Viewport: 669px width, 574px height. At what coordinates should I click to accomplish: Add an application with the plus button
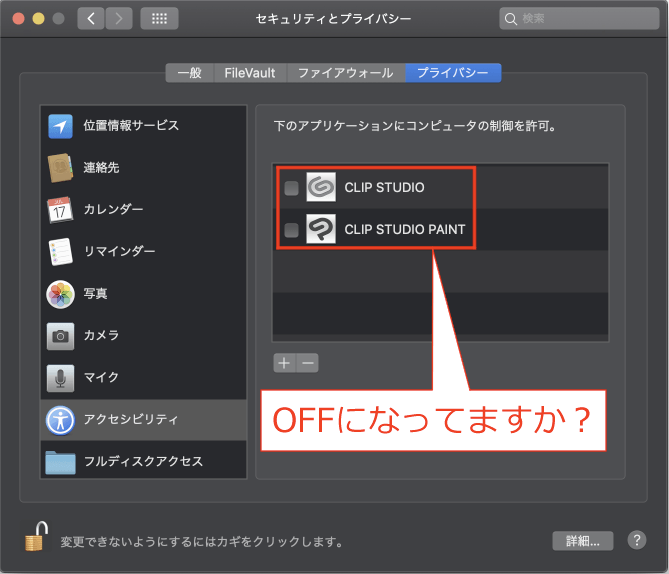tap(284, 363)
